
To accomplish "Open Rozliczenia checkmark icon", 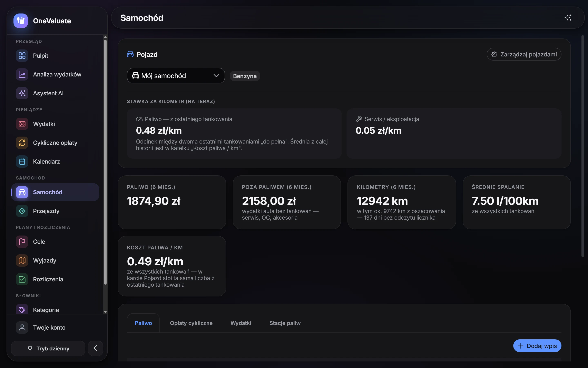I will point(22,279).
